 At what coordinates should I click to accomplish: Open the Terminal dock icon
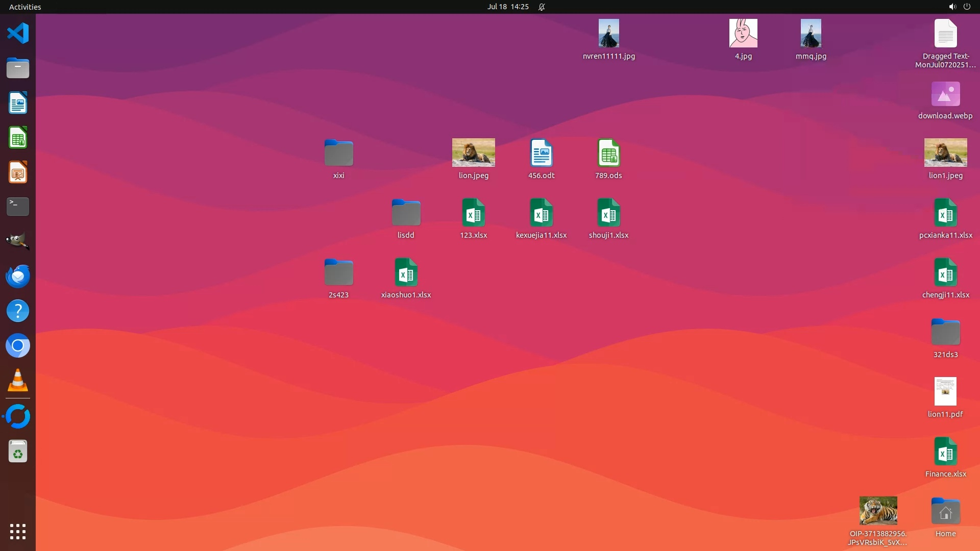pyautogui.click(x=18, y=207)
